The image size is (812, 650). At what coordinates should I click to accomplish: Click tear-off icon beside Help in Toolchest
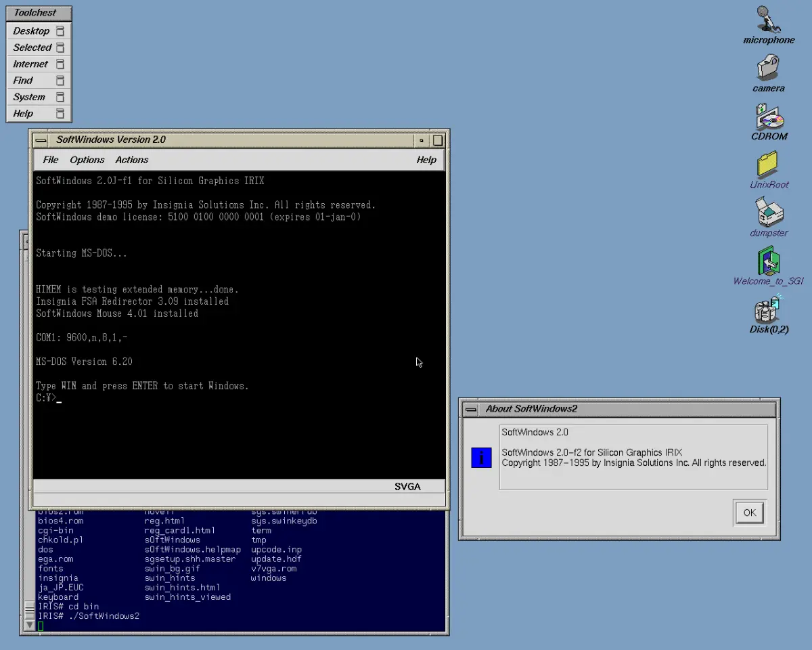pos(60,114)
